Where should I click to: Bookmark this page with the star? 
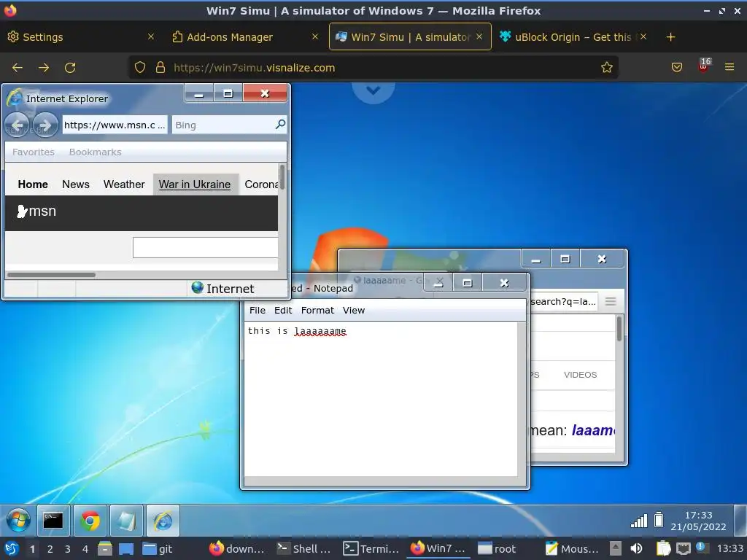(606, 68)
